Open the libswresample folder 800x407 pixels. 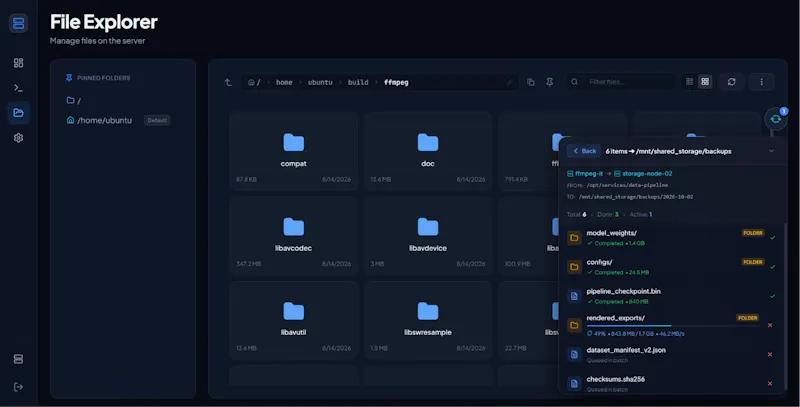[428, 319]
